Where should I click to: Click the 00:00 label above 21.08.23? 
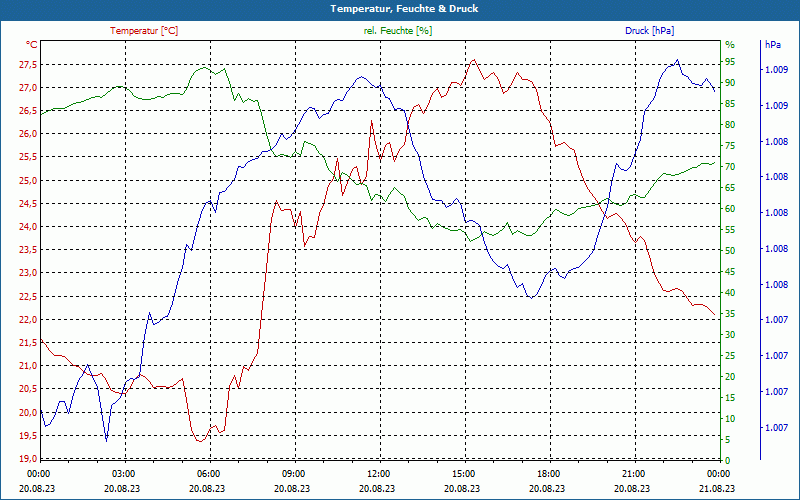click(x=718, y=473)
